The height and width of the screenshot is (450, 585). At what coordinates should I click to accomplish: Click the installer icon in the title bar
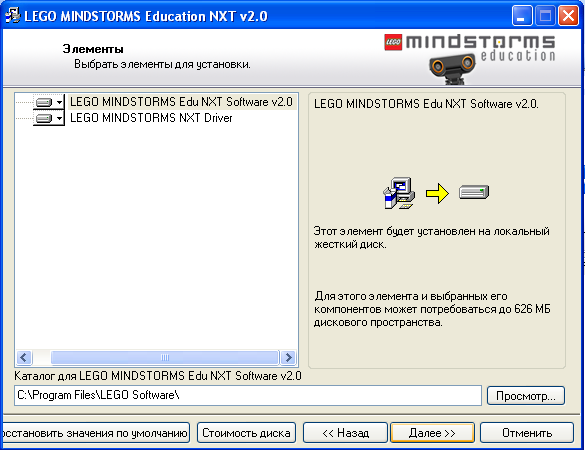tap(12, 16)
